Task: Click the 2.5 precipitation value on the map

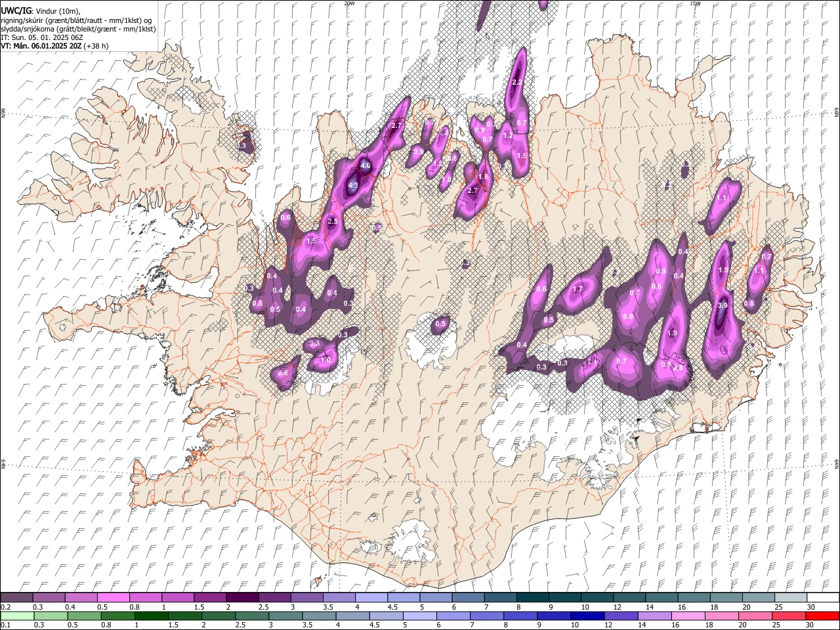Action: [x=332, y=222]
